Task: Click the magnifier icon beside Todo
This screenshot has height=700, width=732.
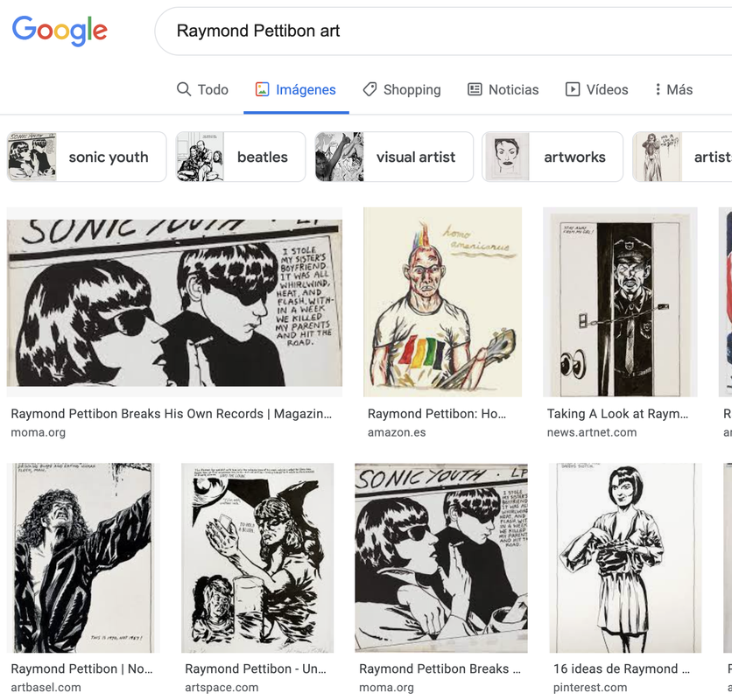Action: point(184,89)
